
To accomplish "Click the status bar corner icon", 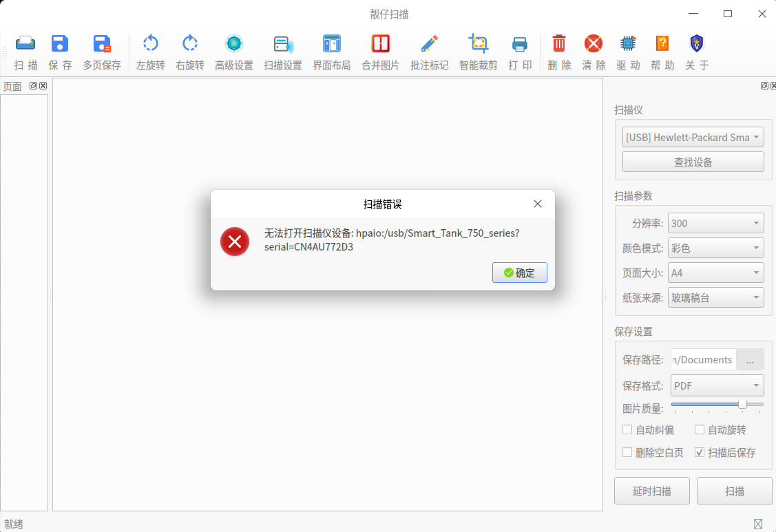I will pyautogui.click(x=757, y=524).
